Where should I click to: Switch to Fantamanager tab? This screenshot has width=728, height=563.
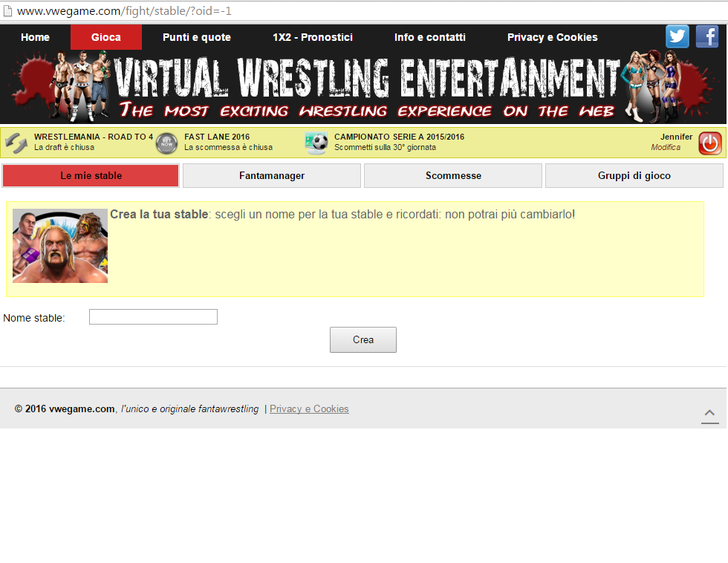point(272,175)
